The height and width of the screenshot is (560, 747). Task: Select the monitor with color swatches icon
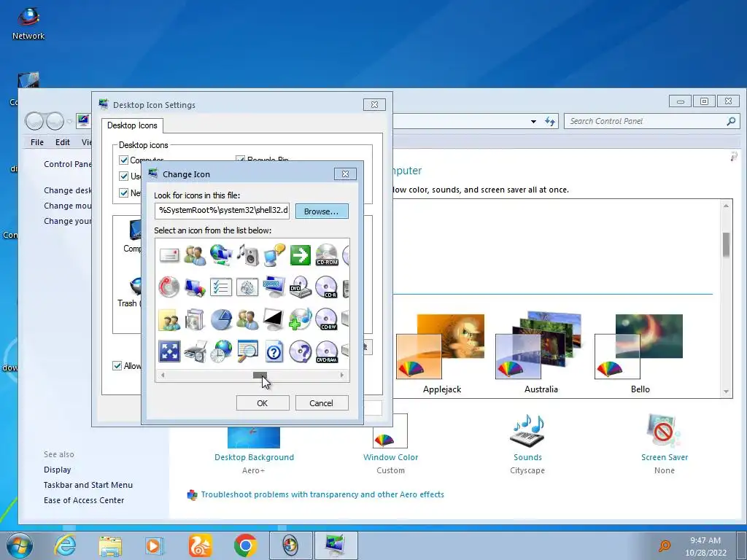pyautogui.click(x=195, y=287)
